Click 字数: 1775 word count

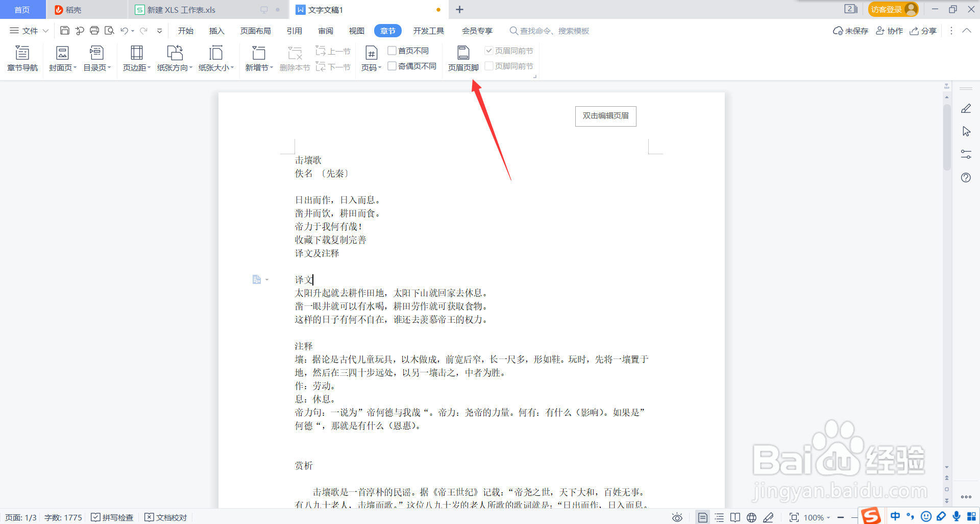pyautogui.click(x=63, y=517)
